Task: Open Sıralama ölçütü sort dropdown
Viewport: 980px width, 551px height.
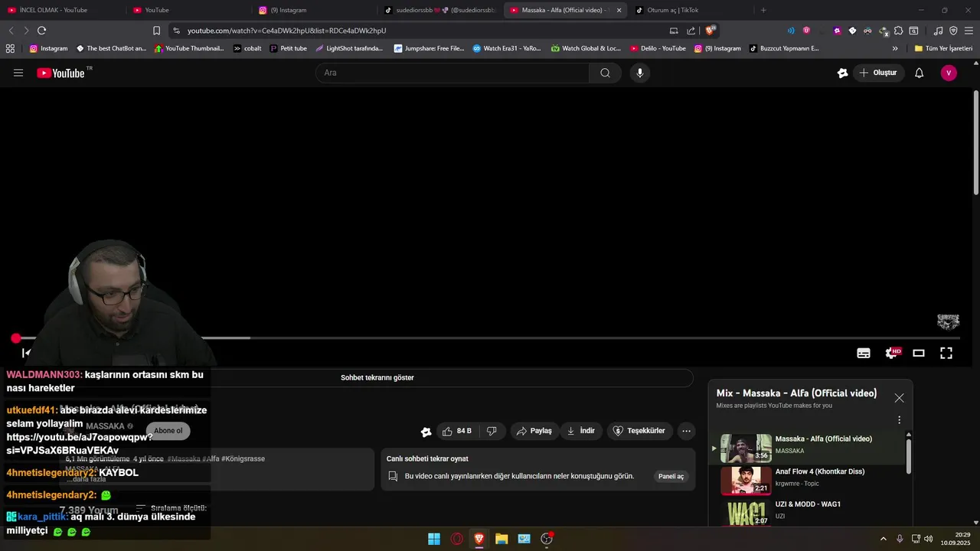Action: (x=171, y=508)
